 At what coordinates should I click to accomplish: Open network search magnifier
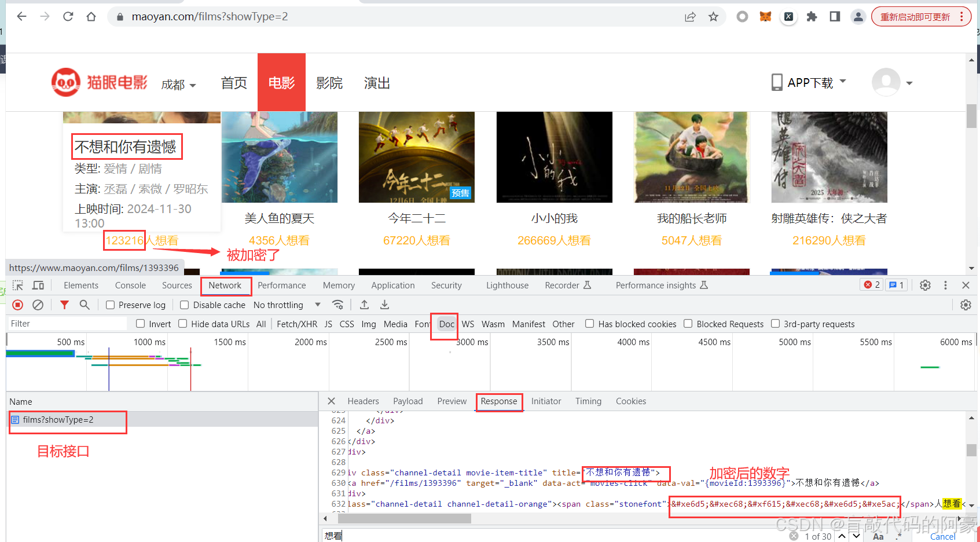coord(85,305)
